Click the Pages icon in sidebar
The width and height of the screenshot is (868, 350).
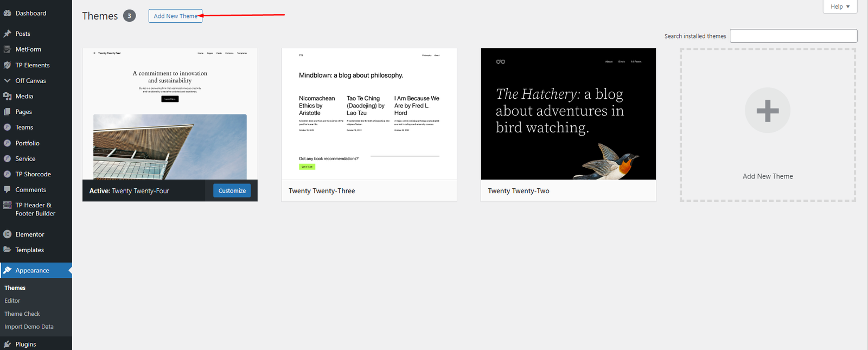(8, 112)
